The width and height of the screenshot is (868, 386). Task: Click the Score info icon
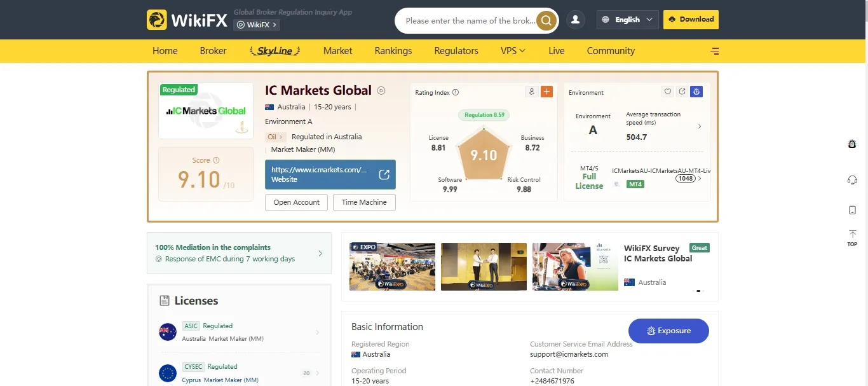tap(216, 160)
